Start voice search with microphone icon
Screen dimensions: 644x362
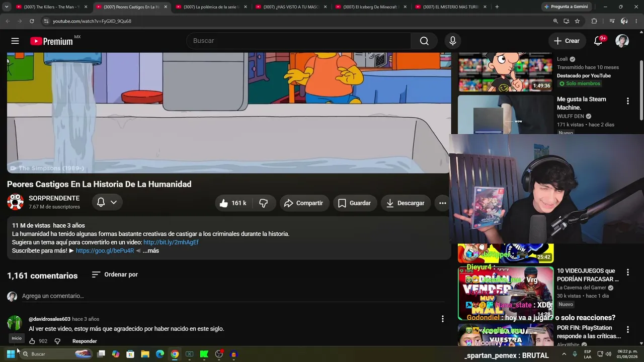coord(453,41)
